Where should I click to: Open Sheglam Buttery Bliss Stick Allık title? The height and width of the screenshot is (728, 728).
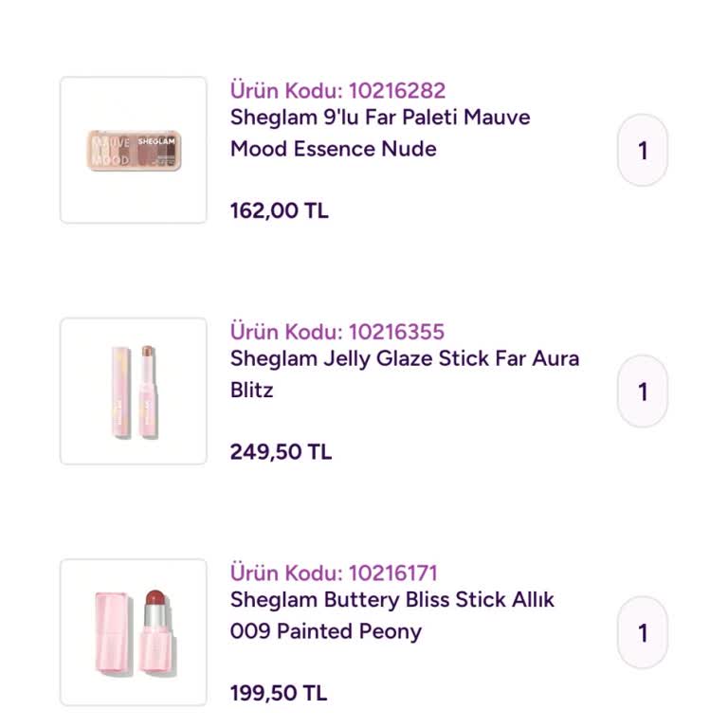[392, 600]
